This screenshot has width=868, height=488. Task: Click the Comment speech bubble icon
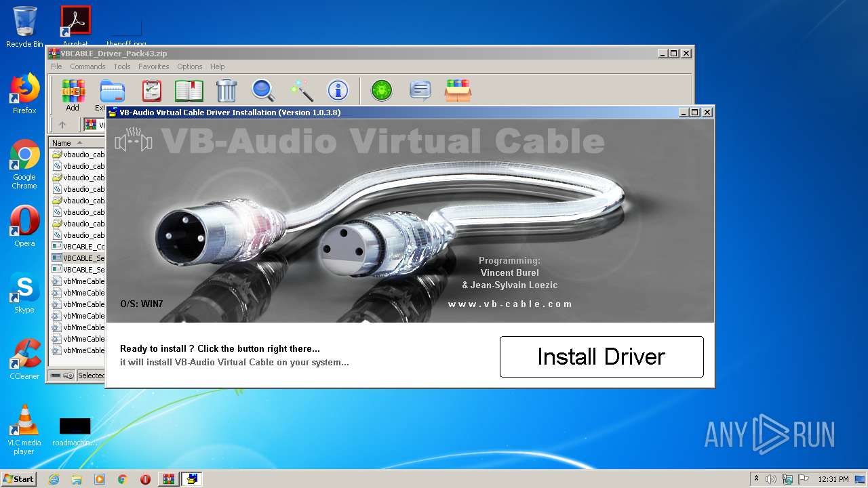(420, 90)
